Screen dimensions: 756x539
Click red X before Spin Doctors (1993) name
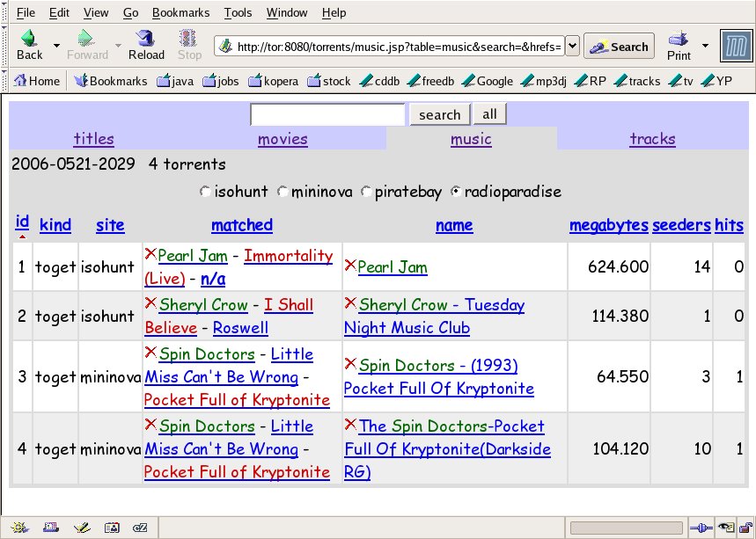coord(350,363)
